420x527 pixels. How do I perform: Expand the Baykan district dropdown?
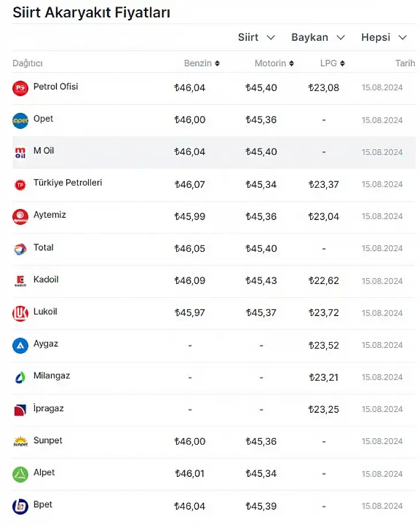coord(318,37)
